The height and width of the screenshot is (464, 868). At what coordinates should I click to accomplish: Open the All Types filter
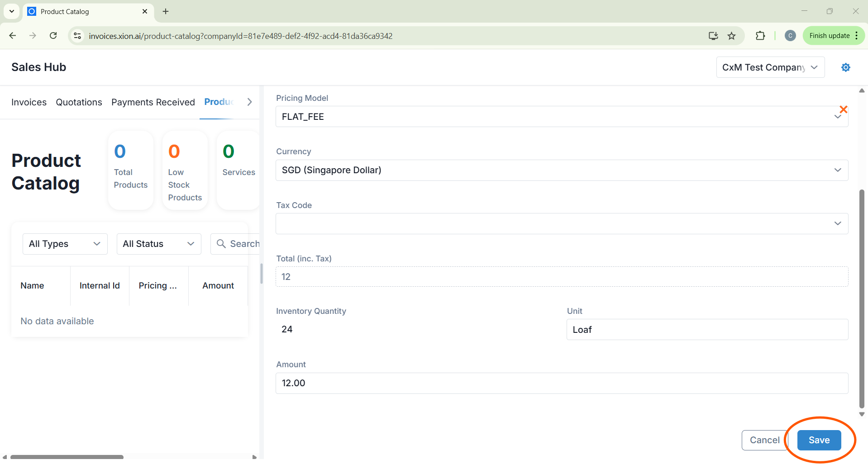point(65,244)
